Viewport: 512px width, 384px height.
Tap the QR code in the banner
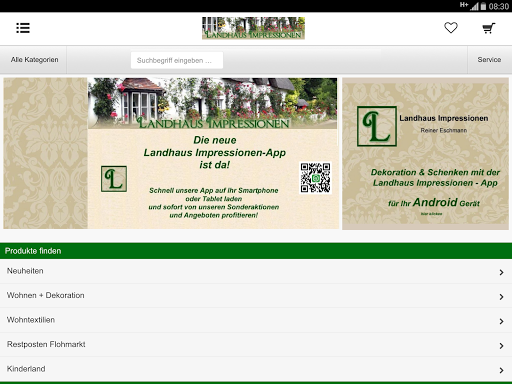(315, 178)
